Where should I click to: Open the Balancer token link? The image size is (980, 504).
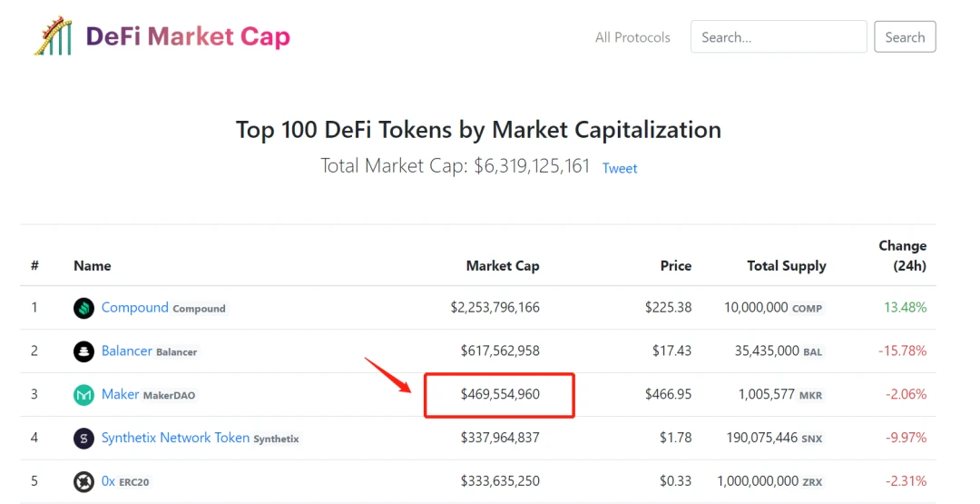[x=126, y=351]
